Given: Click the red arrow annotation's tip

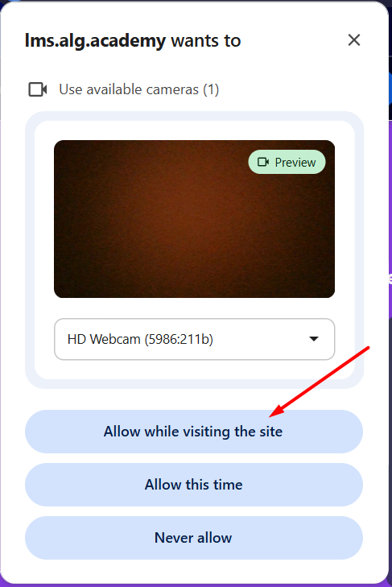Looking at the screenshot, I should (270, 415).
